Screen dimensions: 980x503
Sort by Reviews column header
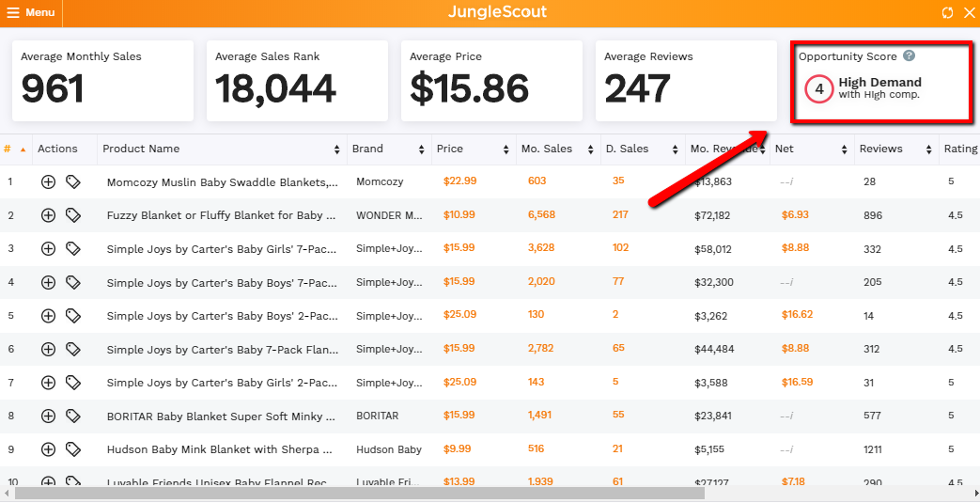click(x=880, y=149)
